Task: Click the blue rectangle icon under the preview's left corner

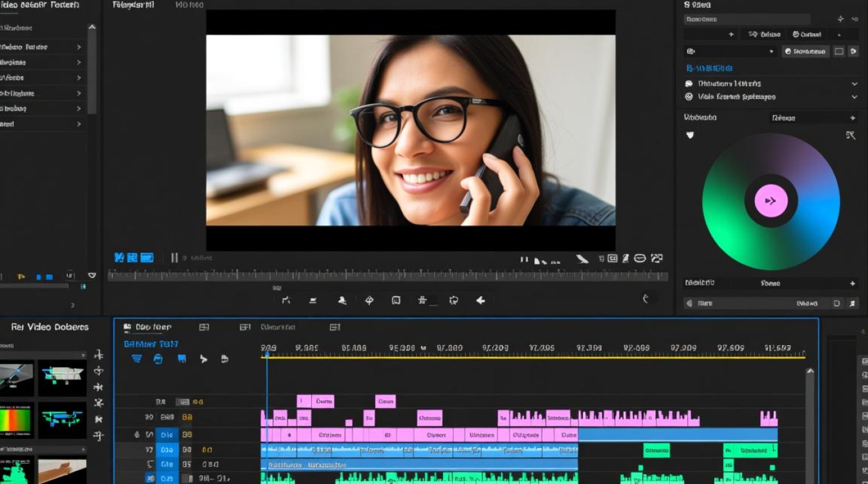Action: point(147,257)
